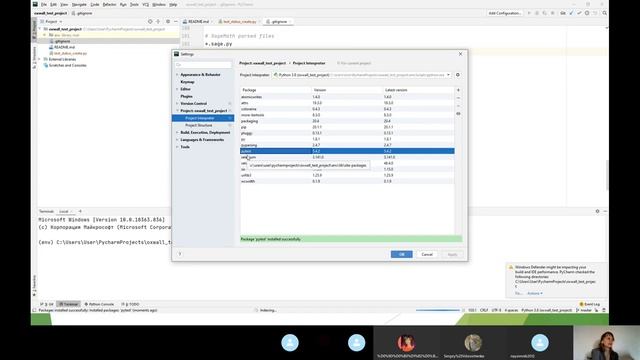Open the Navigate menu
The image size is (640, 360).
(79, 4)
